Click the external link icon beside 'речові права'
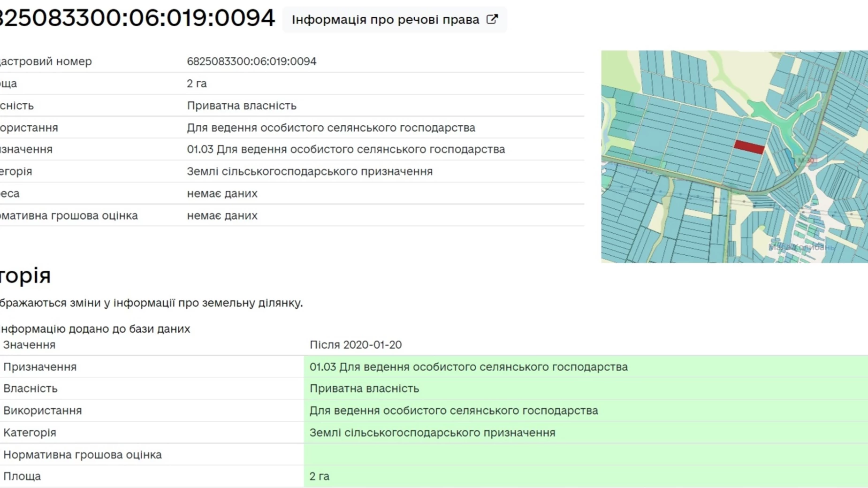This screenshot has width=868, height=488. click(x=492, y=20)
